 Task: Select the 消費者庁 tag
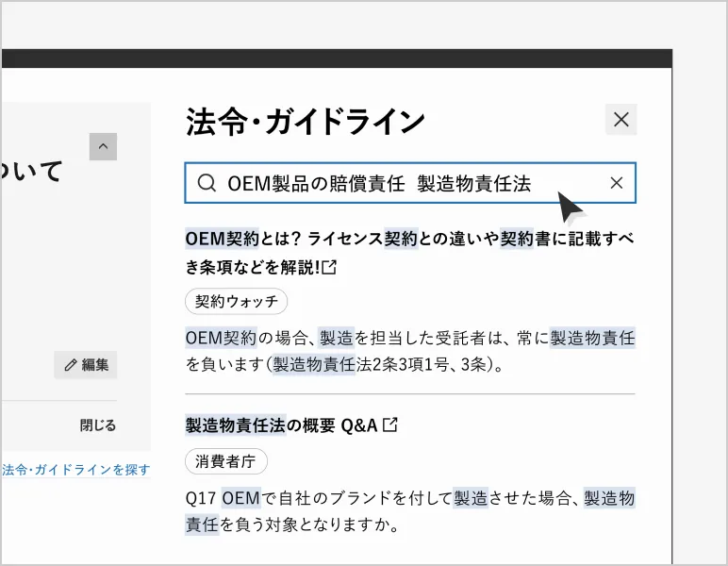226,461
